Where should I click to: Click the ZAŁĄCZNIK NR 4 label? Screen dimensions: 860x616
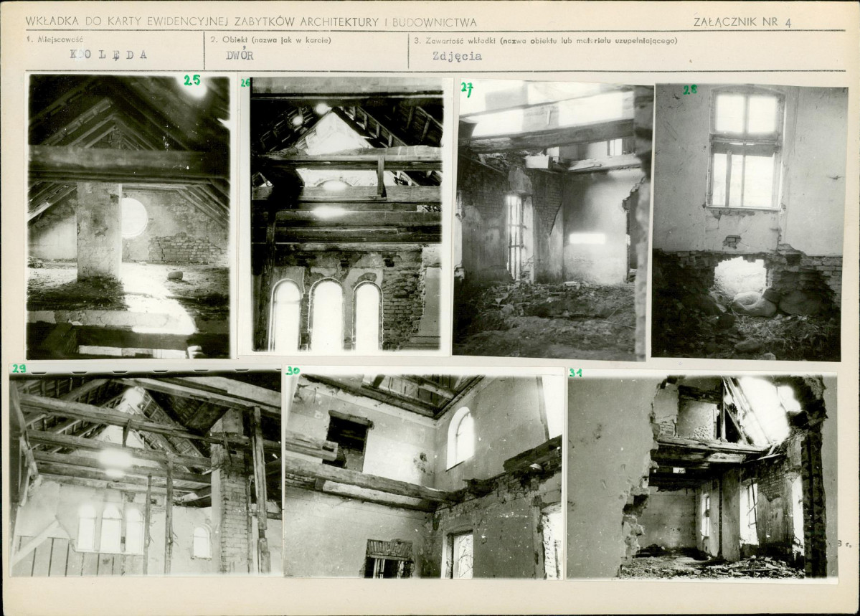tap(742, 22)
